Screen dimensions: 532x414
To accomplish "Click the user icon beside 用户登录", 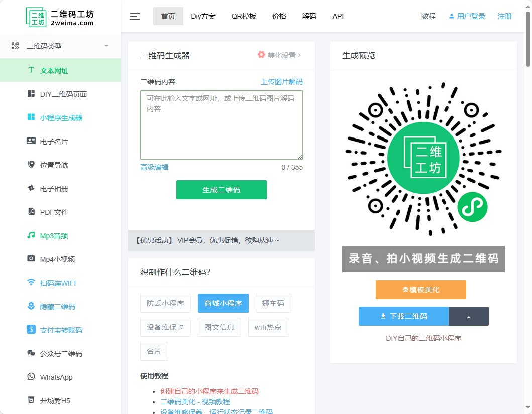I will (x=452, y=16).
